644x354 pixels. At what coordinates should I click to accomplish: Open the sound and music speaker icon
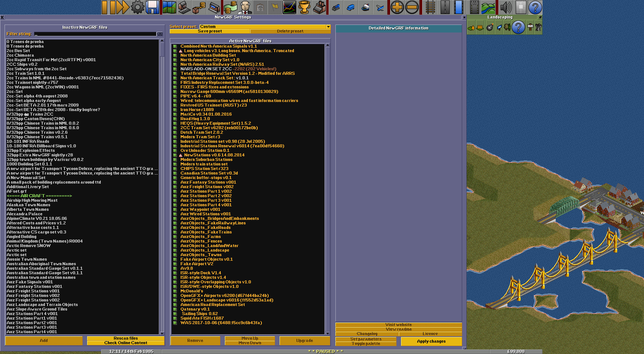pos(506,7)
